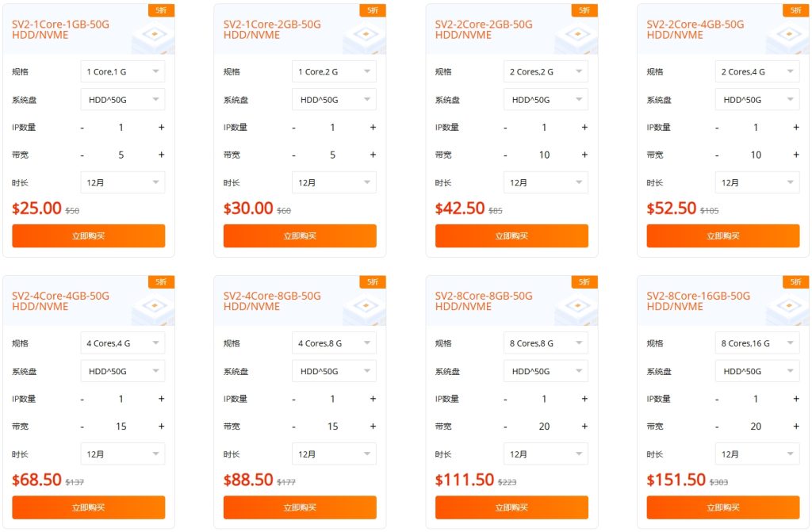Screen dimensions: 812x532
Task: Click 立即购买 on the SV2-8Core-16GB plan
Action: [x=722, y=507]
